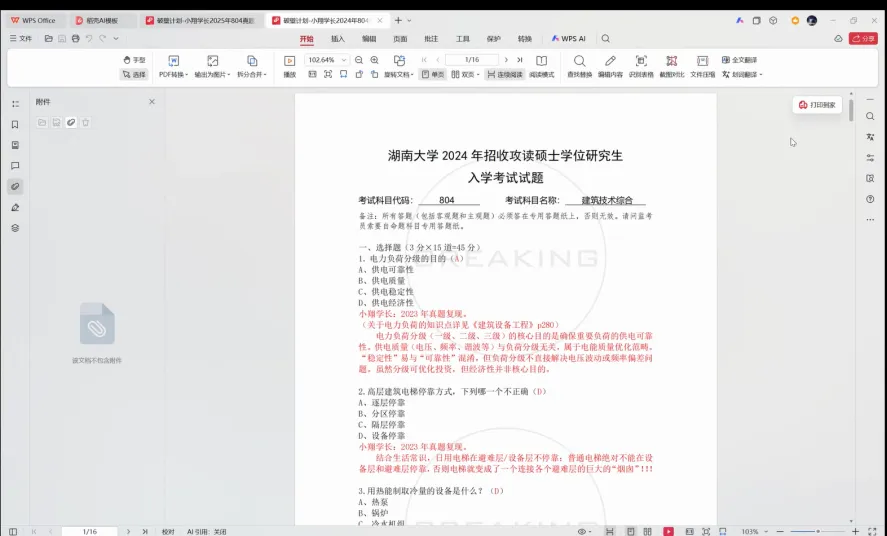Image resolution: width=887 pixels, height=536 pixels.
Task: Open the 文件 menu
Action: click(21, 38)
